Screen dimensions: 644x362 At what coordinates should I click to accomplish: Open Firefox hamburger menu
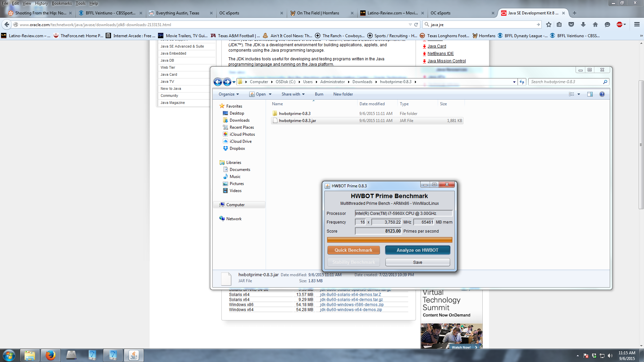coord(637,24)
